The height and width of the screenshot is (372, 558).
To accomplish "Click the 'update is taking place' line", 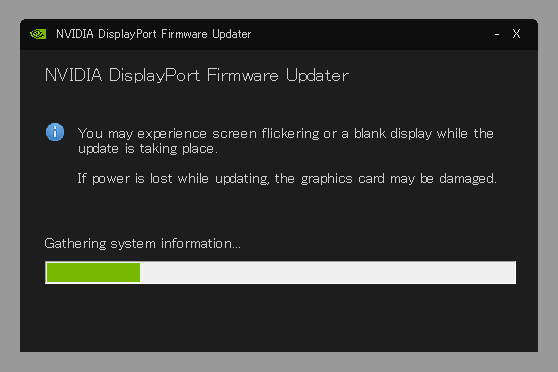I will click(147, 149).
